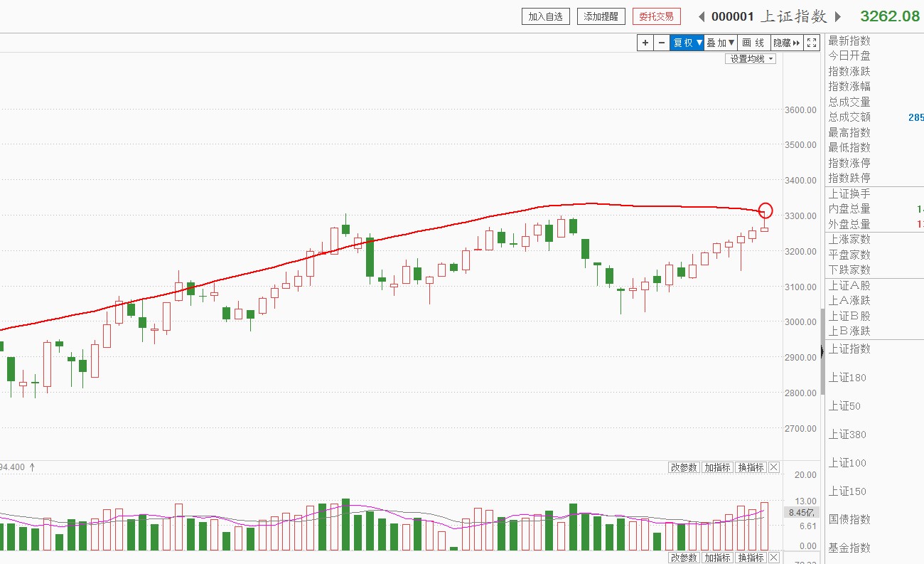Click the 3600.00 price axis label
The image size is (924, 564).
(x=800, y=110)
